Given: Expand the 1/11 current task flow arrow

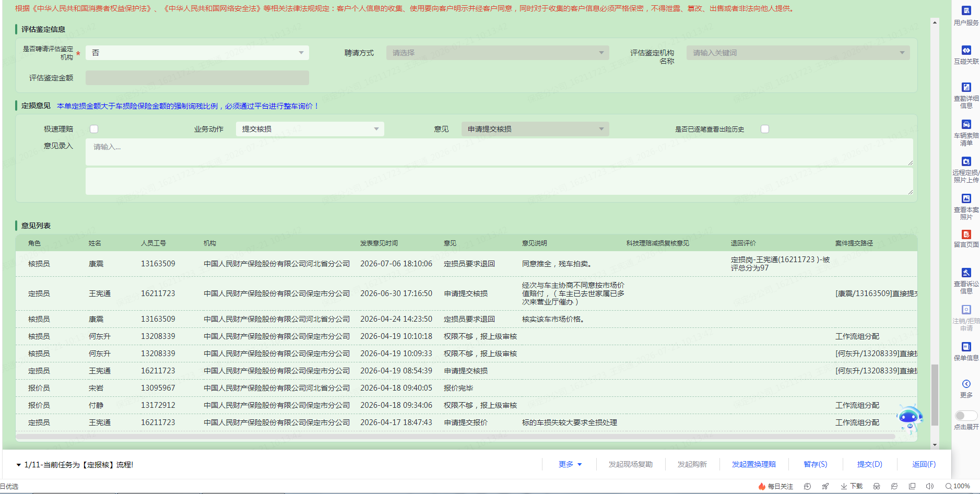Looking at the screenshot, I should click(x=19, y=465).
